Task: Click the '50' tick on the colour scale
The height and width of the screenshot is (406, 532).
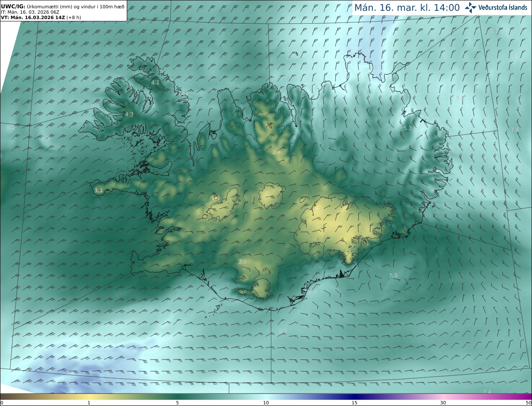Action: [x=528, y=403]
